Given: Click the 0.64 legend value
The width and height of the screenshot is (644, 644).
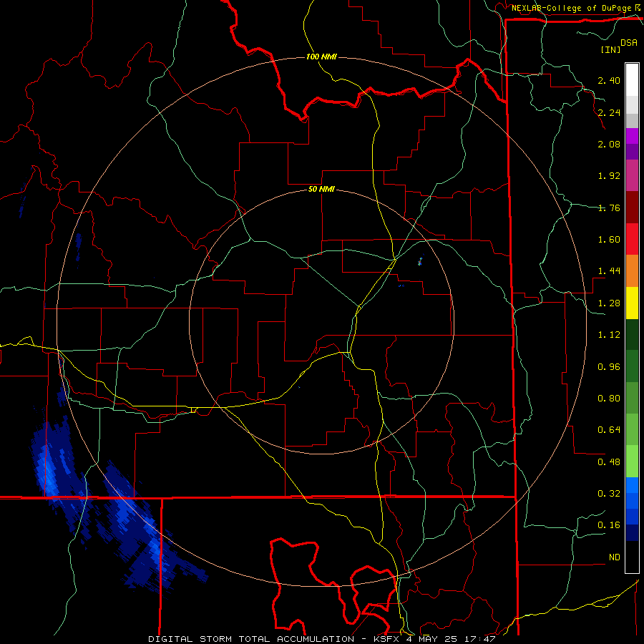Looking at the screenshot, I should click(609, 430).
